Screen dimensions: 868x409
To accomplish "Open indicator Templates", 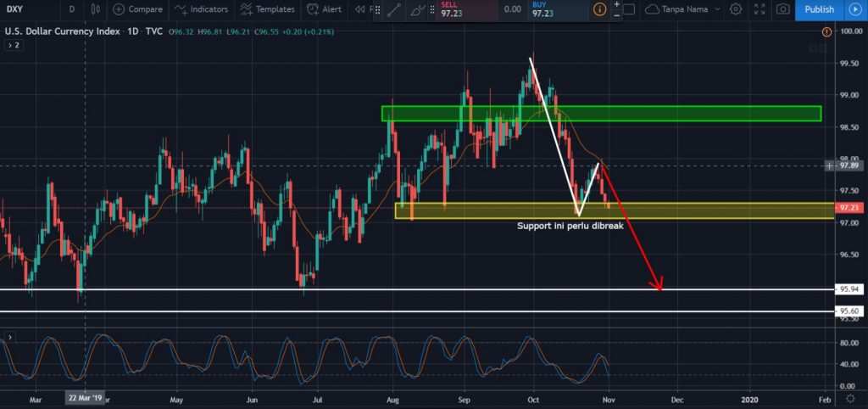I will click(x=268, y=9).
